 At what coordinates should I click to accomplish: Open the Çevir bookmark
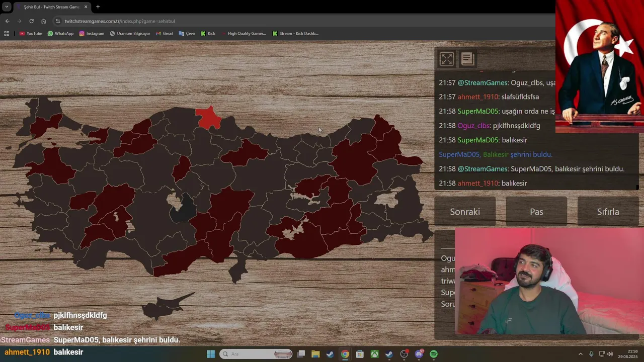click(x=187, y=34)
